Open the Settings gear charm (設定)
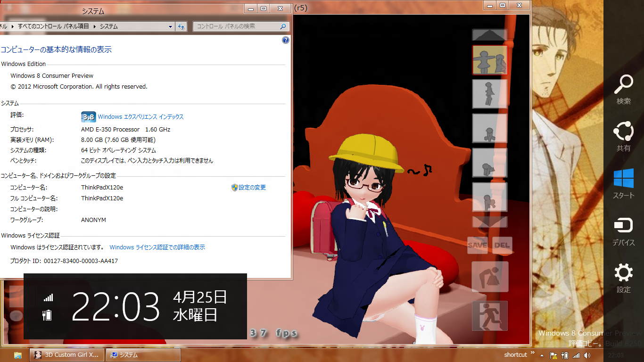The image size is (644, 362). coord(623,277)
